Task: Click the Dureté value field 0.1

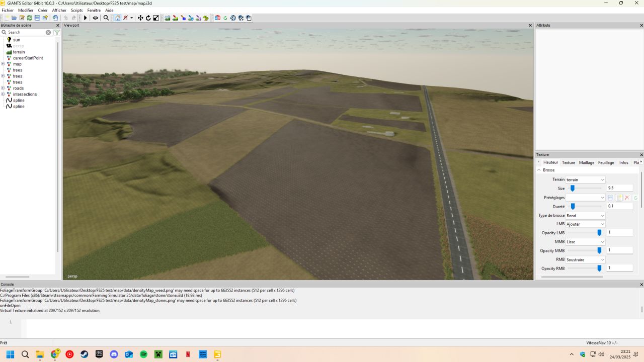Action: pyautogui.click(x=619, y=206)
